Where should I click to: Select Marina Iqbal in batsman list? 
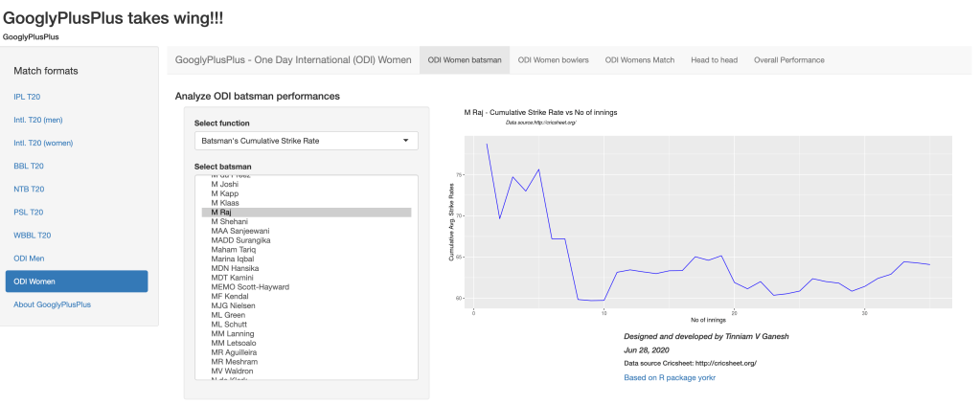[x=232, y=259]
